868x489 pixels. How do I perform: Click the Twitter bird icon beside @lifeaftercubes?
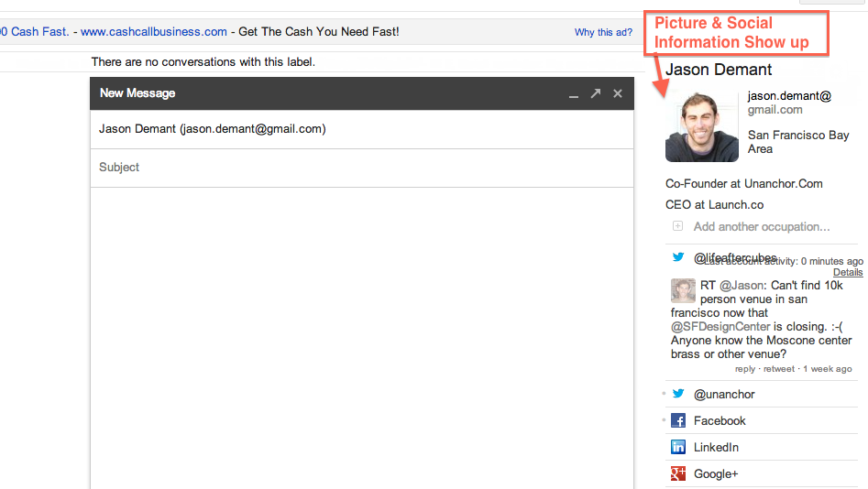[x=678, y=257]
